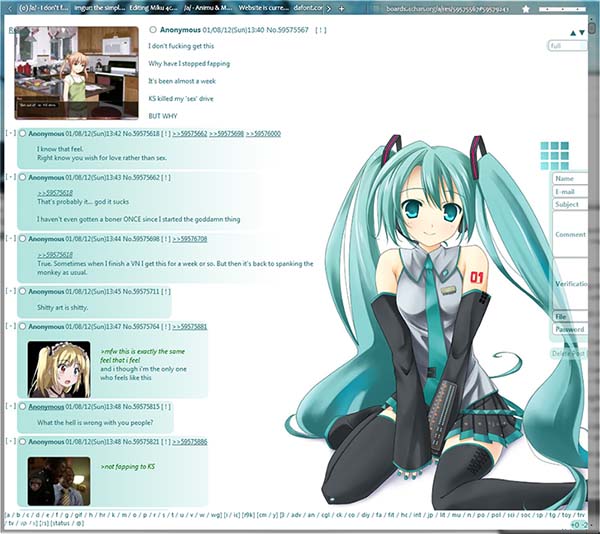Click report [ ! ] on post 59575815
The height and width of the screenshot is (534, 600).
(x=166, y=407)
